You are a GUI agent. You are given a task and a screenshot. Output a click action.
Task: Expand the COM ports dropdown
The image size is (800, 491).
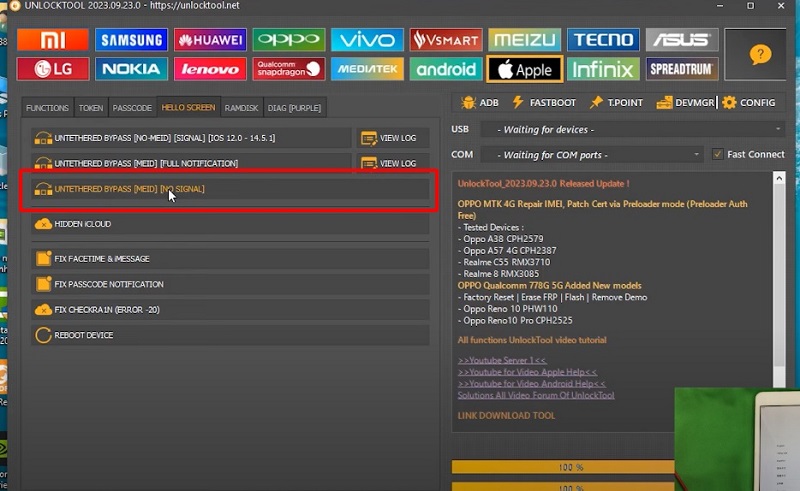592,155
